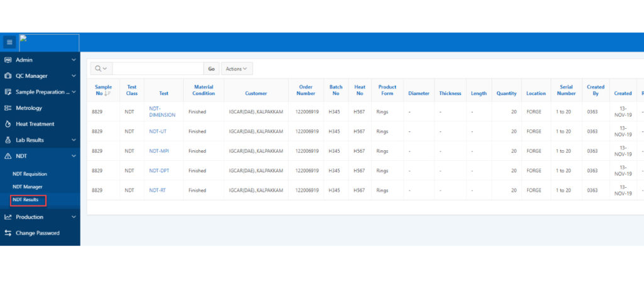Screen dimensions: 644x301
Task: Click the Production chart icon
Action: [x=8, y=217]
